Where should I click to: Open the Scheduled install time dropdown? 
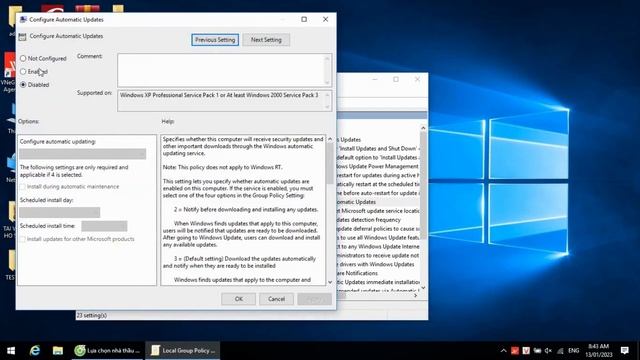tap(104, 226)
